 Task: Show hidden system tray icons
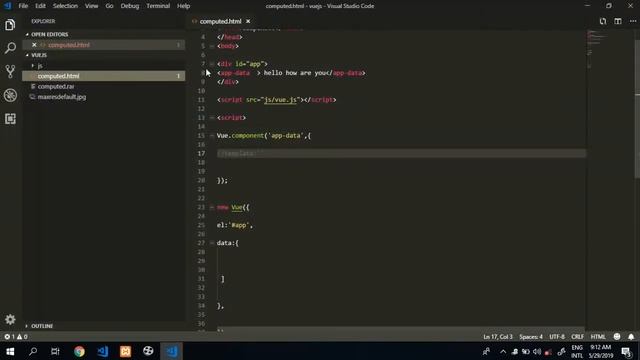[503, 351]
